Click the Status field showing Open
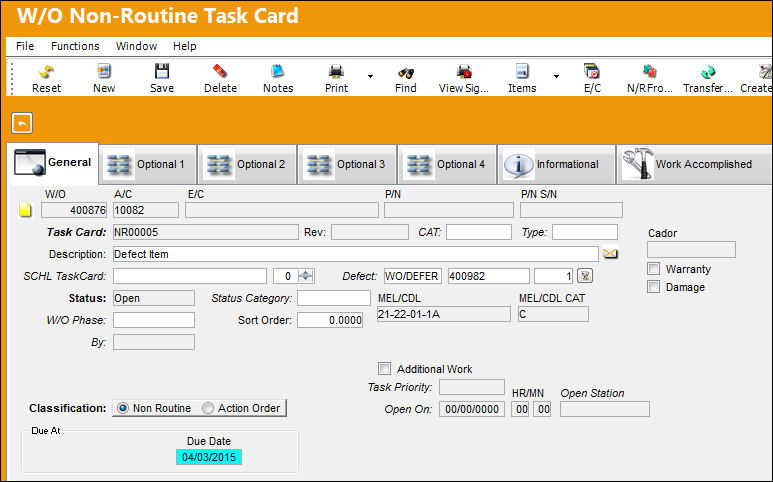773x482 pixels. (154, 298)
